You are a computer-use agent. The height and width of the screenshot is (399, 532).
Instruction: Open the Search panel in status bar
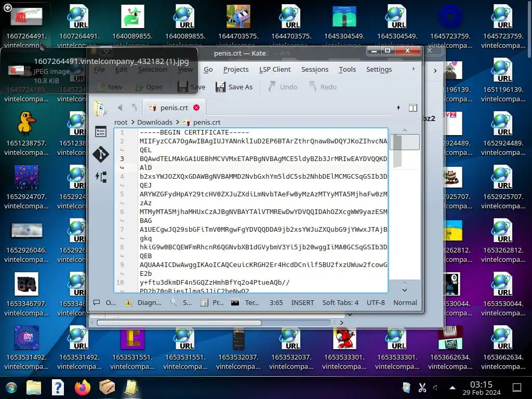(181, 303)
